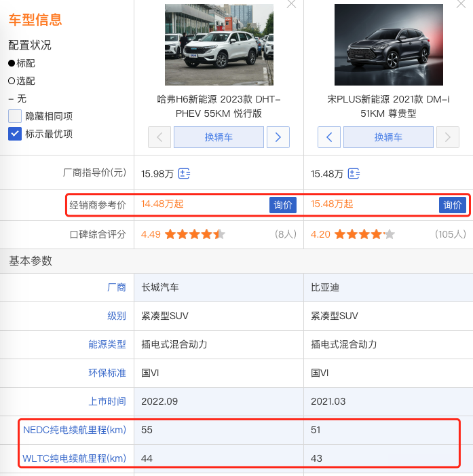Image resolution: width=473 pixels, height=476 pixels.
Task: Click the (8人) review count
Action: click(x=286, y=234)
